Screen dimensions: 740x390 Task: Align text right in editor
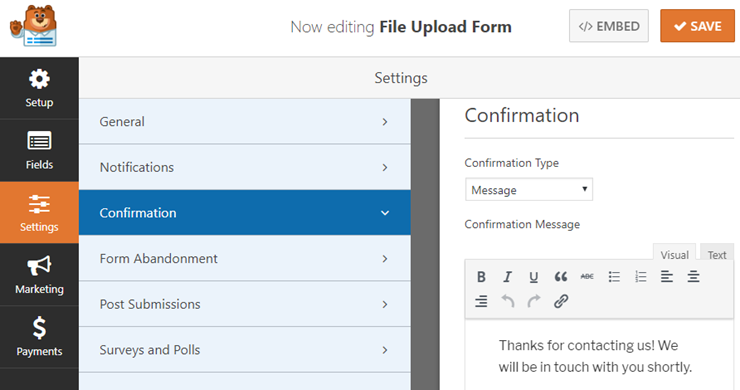481,301
